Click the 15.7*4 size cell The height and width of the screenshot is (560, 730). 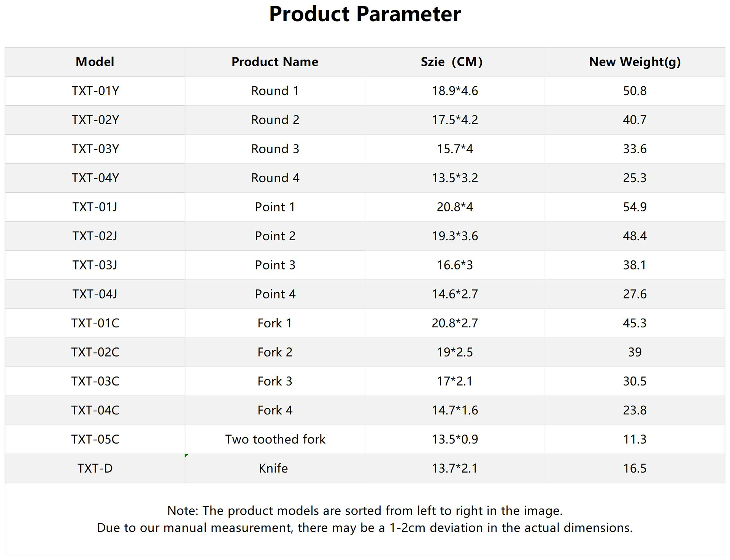455,149
